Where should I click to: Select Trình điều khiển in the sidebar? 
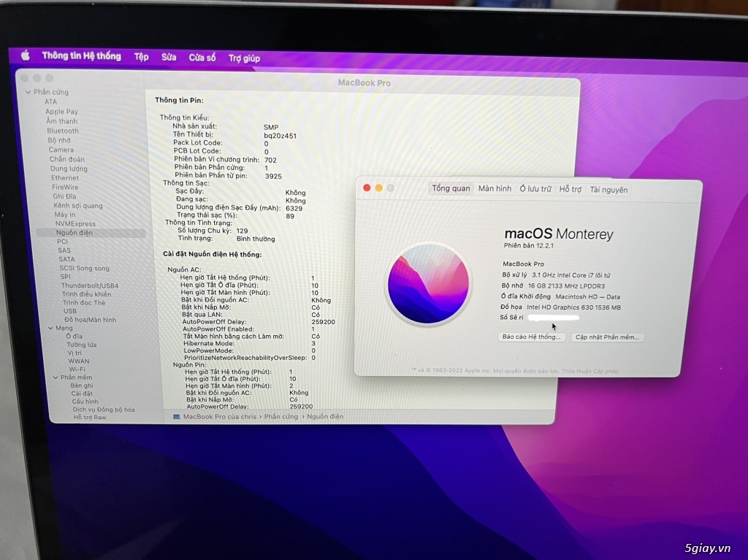click(86, 294)
